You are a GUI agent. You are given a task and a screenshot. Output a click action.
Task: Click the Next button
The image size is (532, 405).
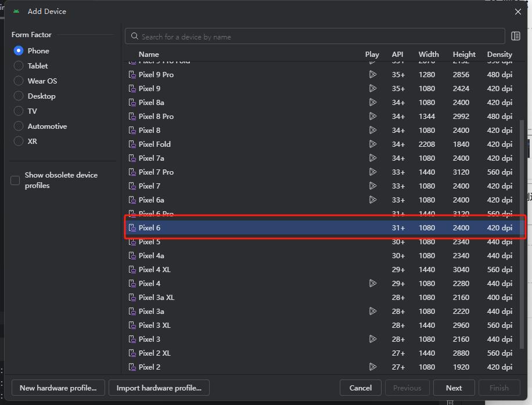click(x=454, y=388)
